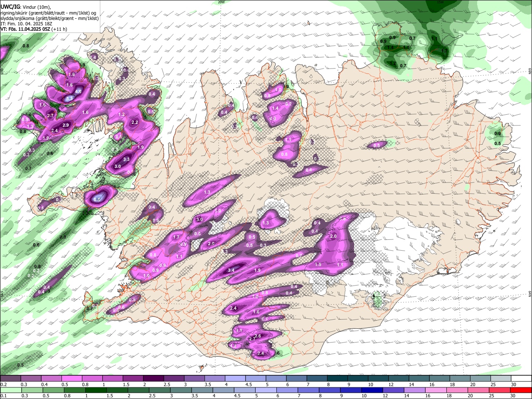Click the 30 label in the upper legend row

click(x=513, y=384)
